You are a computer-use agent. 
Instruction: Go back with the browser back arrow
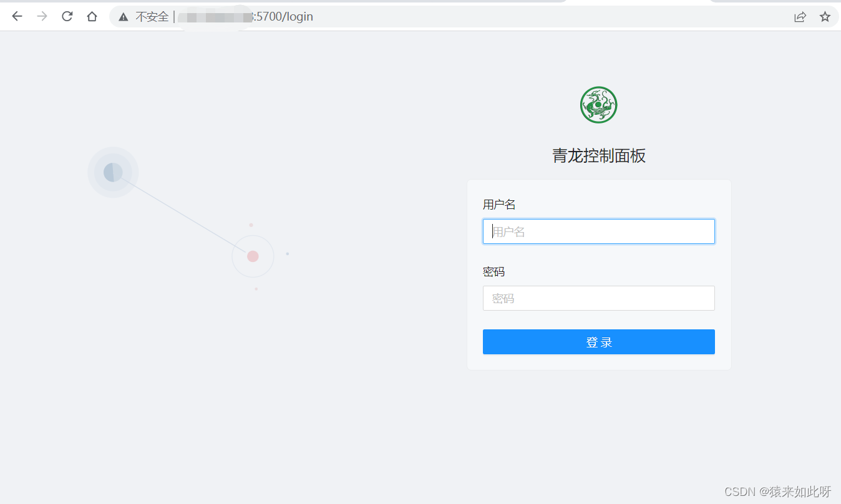click(17, 17)
